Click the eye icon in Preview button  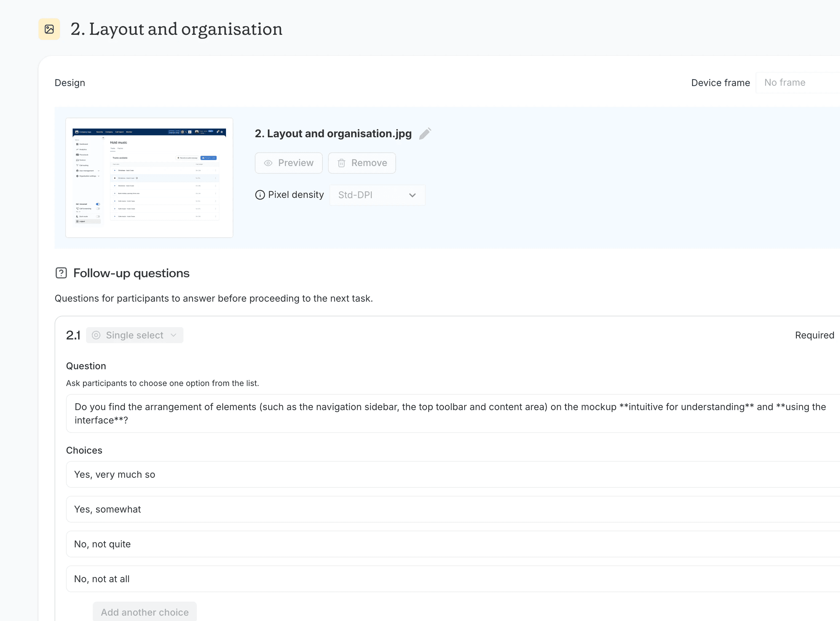(268, 163)
